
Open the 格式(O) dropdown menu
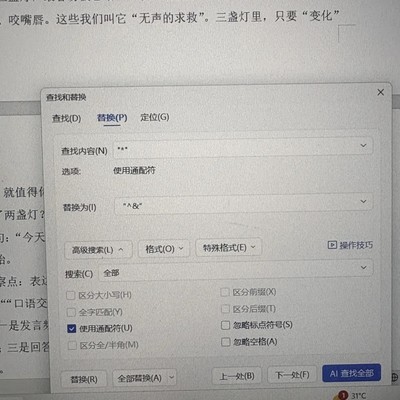coord(164,249)
